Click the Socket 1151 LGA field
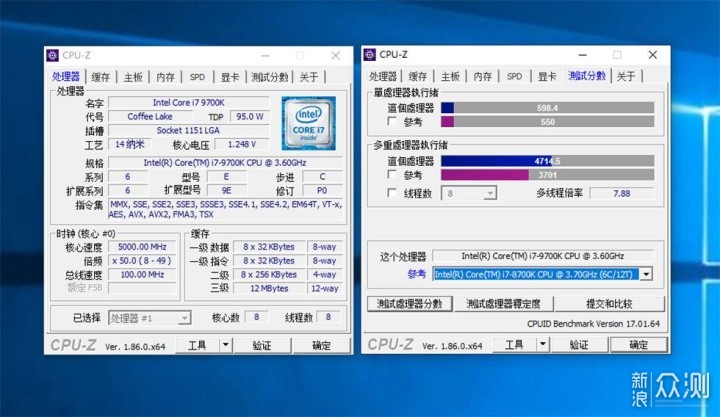 click(189, 130)
